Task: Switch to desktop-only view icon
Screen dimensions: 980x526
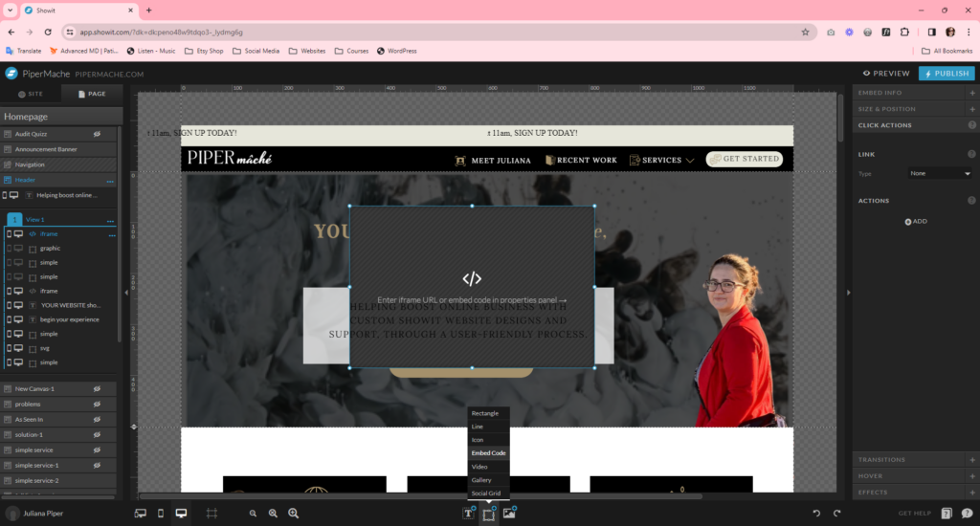Action: pyautogui.click(x=181, y=514)
